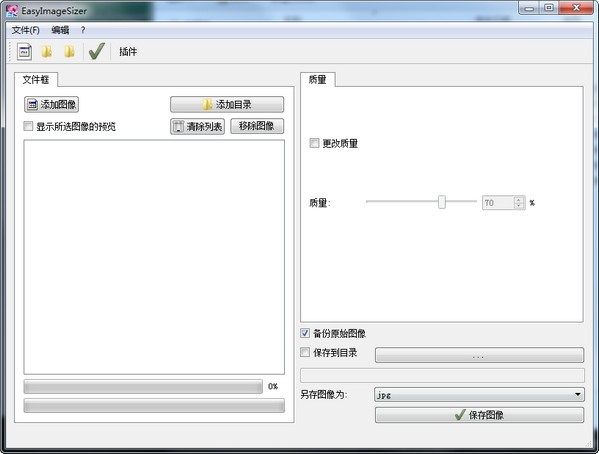Open the ? help menu
Image resolution: width=599 pixels, height=454 pixels.
83,30
